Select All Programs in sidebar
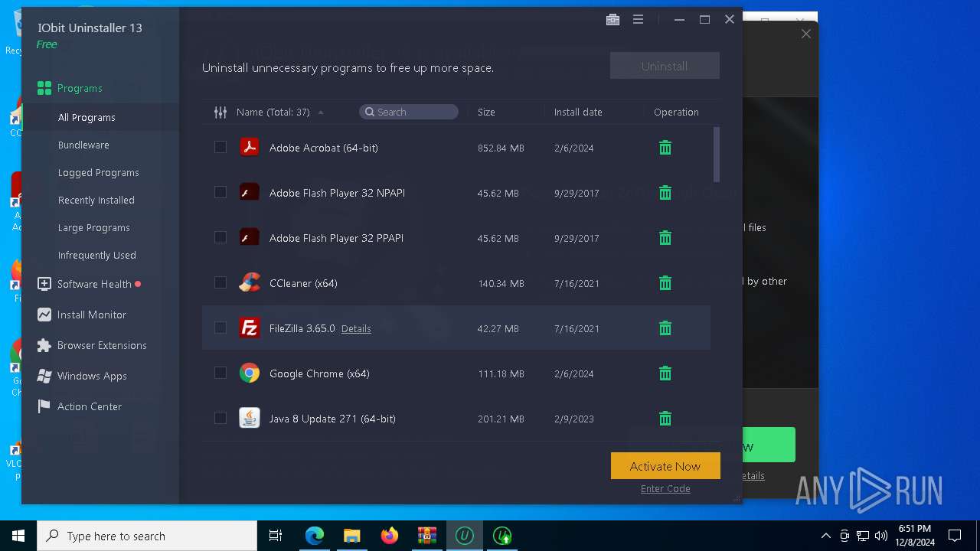 click(x=100, y=117)
